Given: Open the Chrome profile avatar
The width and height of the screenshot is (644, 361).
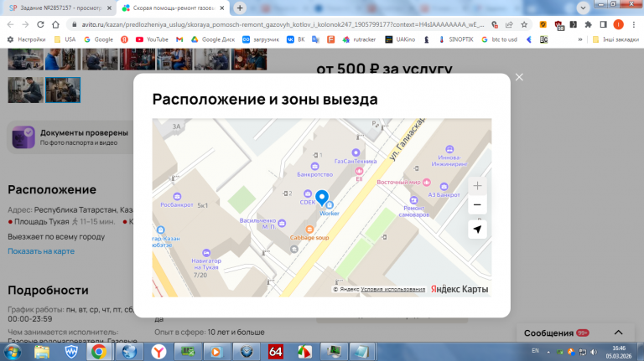Looking at the screenshot, I should point(618,24).
